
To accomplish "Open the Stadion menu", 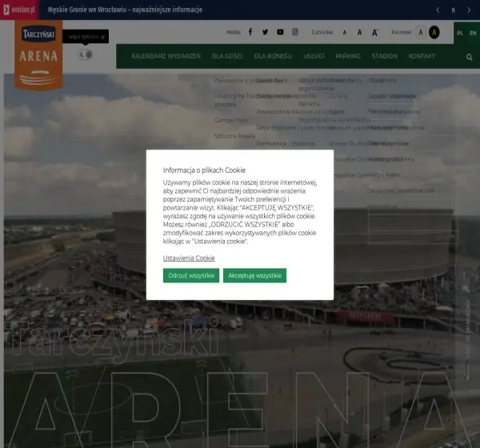I will 385,56.
